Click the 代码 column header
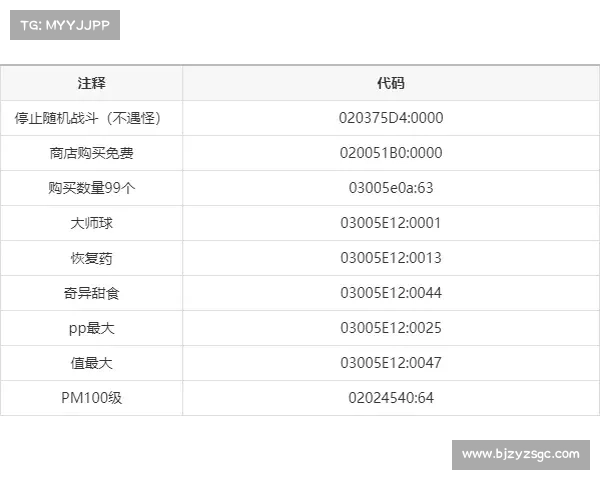Viewport: 600px width, 480px height. (390, 83)
